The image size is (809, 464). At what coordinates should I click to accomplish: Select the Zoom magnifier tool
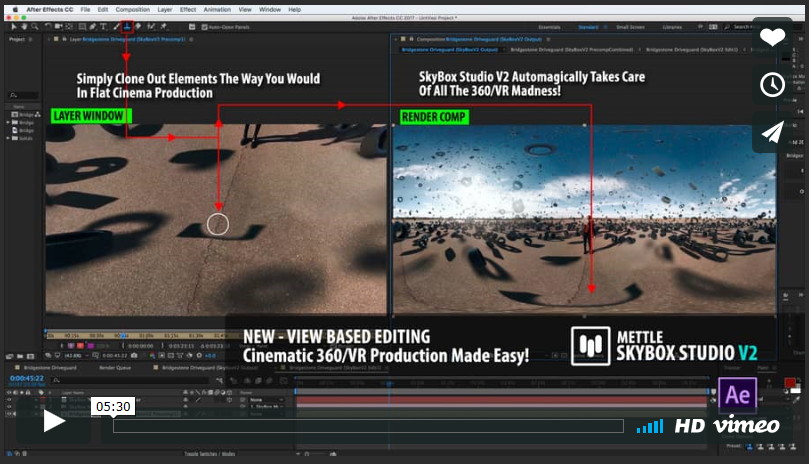point(35,26)
